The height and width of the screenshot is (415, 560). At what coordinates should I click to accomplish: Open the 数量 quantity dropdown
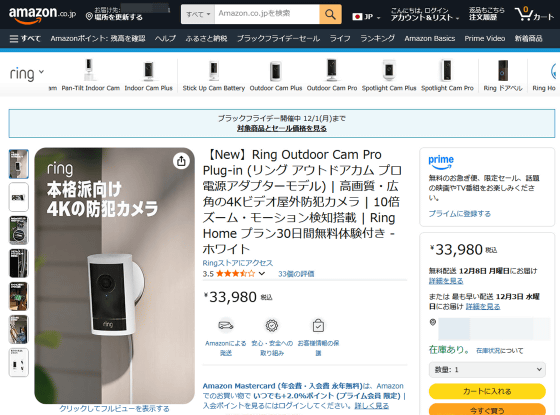pyautogui.click(x=487, y=370)
